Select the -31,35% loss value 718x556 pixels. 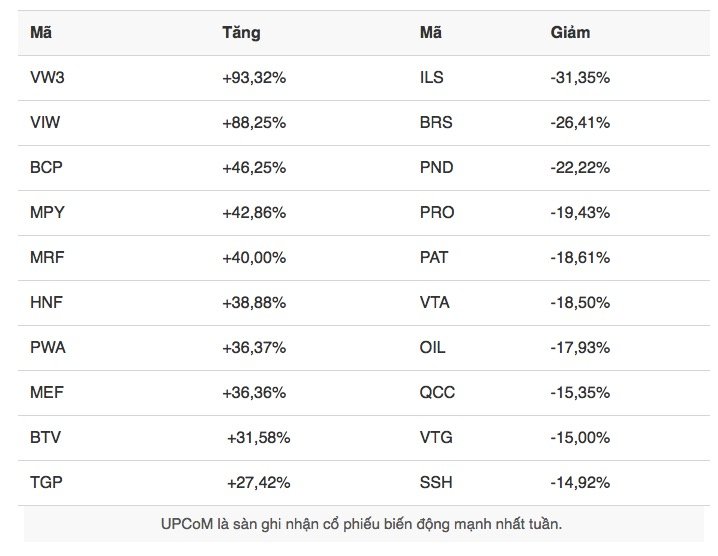[580, 77]
